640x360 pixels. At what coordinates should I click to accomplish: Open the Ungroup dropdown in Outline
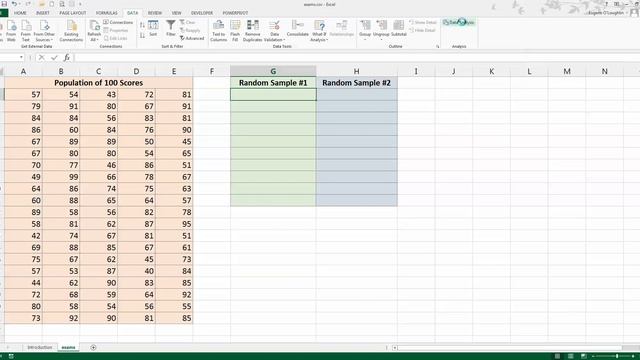pyautogui.click(x=381, y=30)
